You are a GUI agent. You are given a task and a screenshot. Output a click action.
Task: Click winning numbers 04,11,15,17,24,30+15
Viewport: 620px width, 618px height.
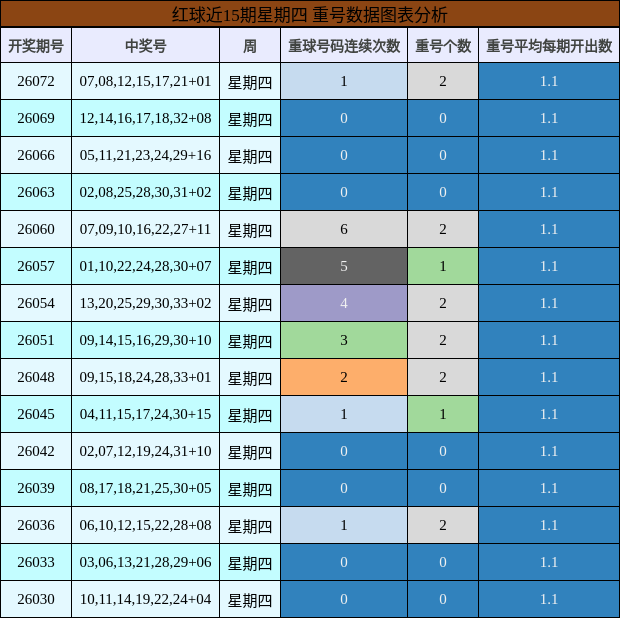pos(146,414)
